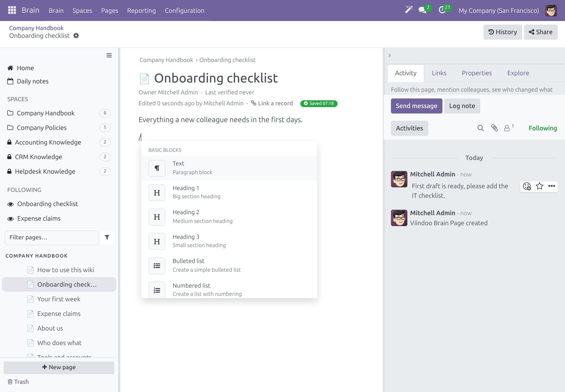Choose the Text paragraph block option
The image size is (565, 392).
[229, 168]
